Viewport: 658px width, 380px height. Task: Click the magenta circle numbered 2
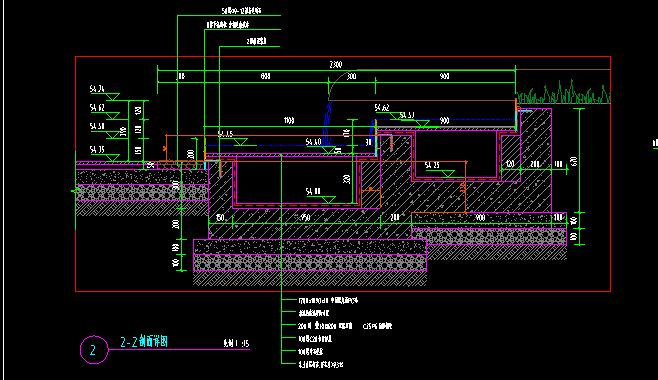(94, 349)
